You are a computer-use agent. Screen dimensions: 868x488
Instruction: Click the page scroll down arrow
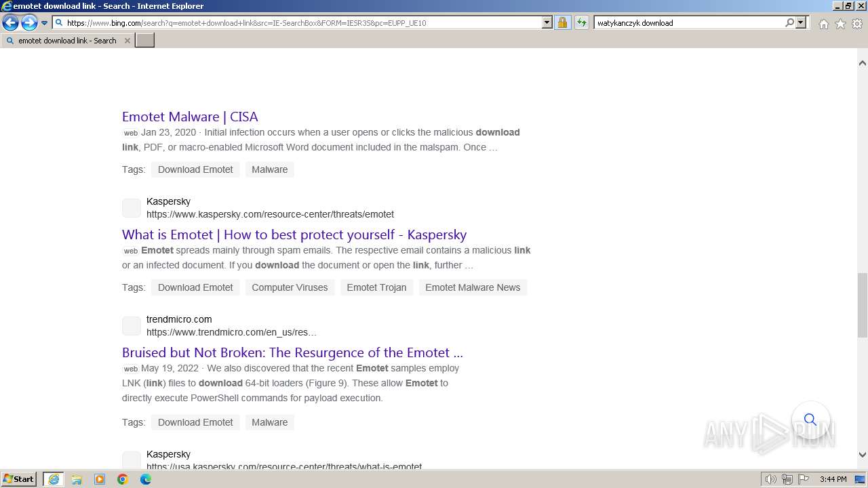pos(862,455)
